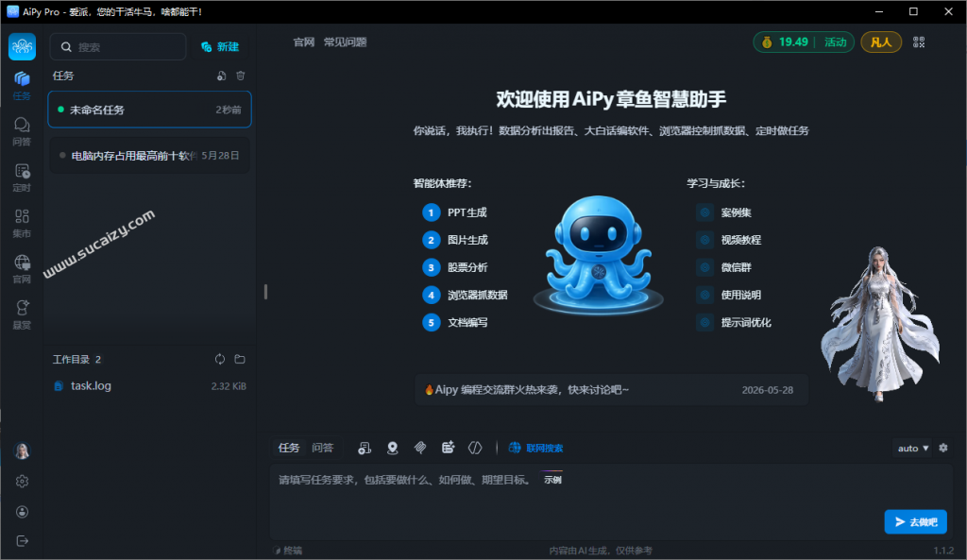The image size is (967, 560).
Task: Select the 电脑内存占用最高前十软件 task entry
Action: 150,156
